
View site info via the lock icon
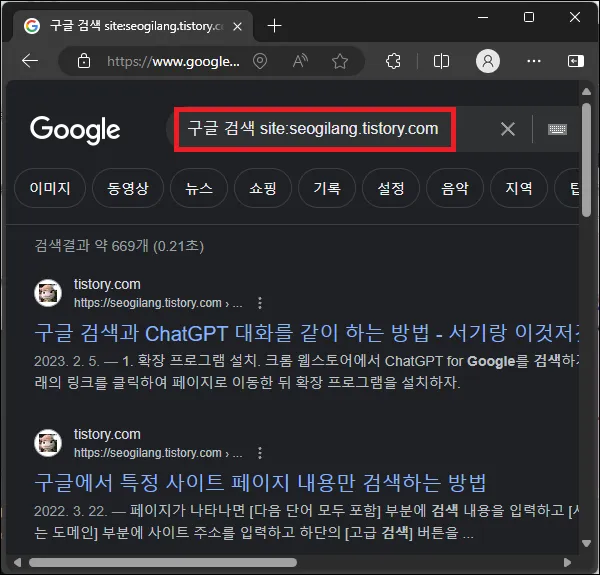click(84, 61)
